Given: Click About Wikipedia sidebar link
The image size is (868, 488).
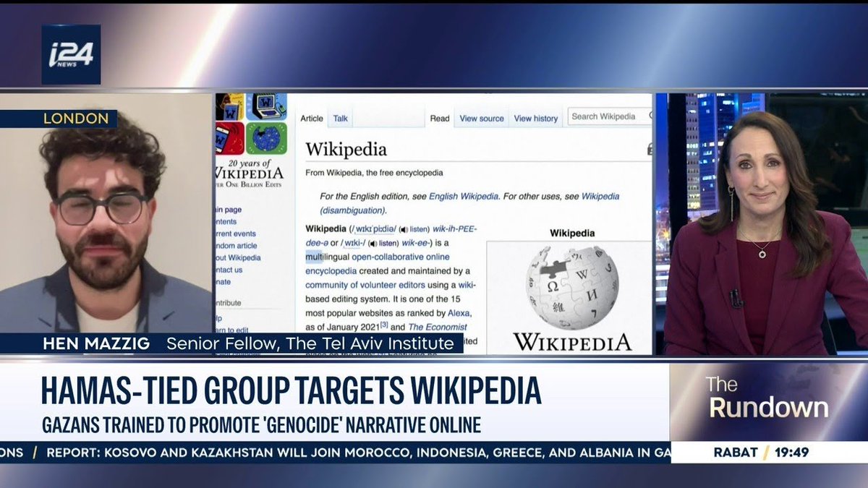Looking at the screenshot, I should click(x=238, y=257).
